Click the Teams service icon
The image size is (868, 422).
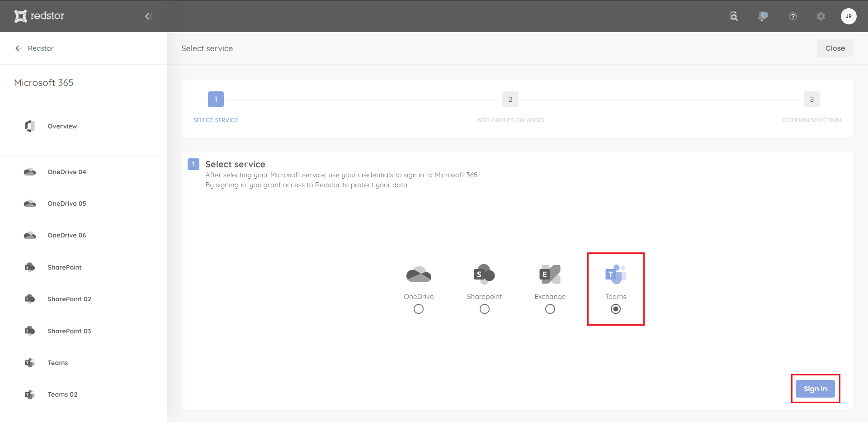[x=616, y=274]
